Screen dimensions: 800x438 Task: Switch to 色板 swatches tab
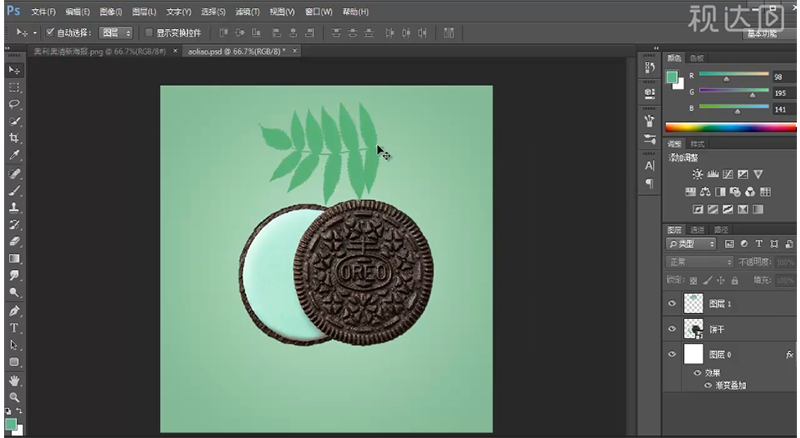[x=696, y=58]
